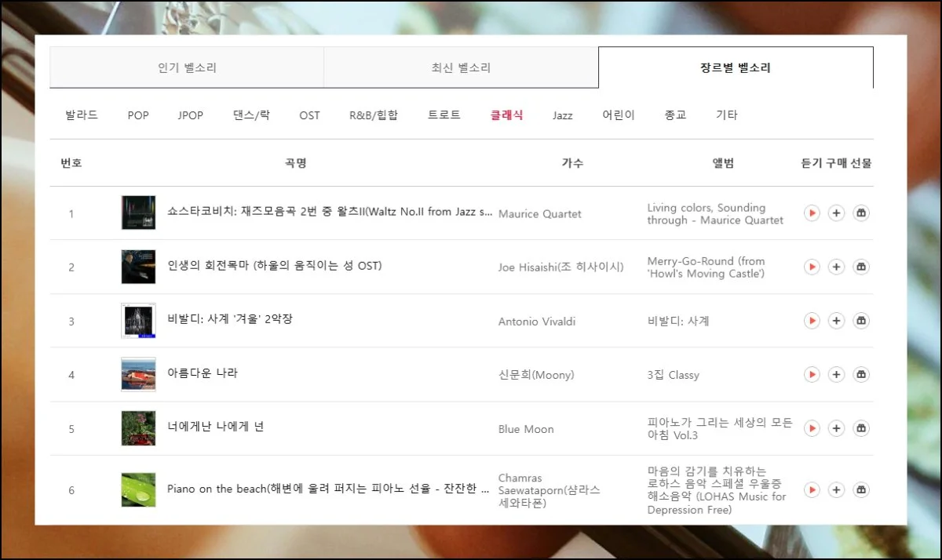This screenshot has height=560, width=942.
Task: Play the Blue Moon track preview
Action: [812, 428]
